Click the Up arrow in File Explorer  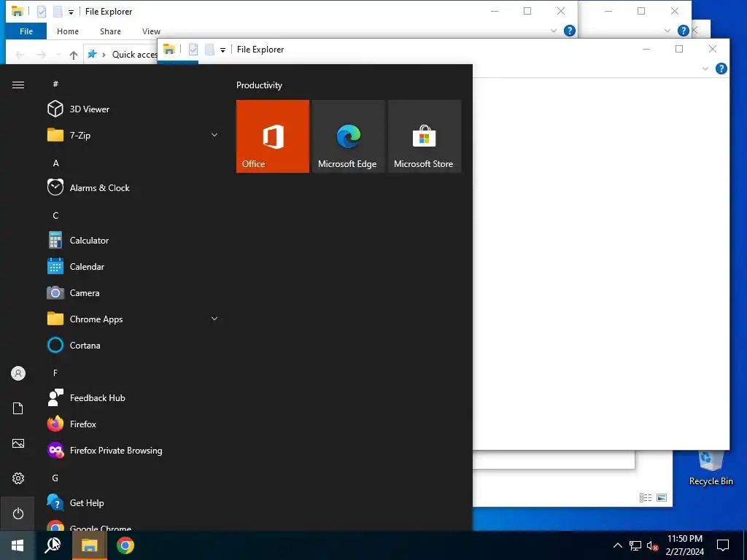pyautogui.click(x=74, y=55)
